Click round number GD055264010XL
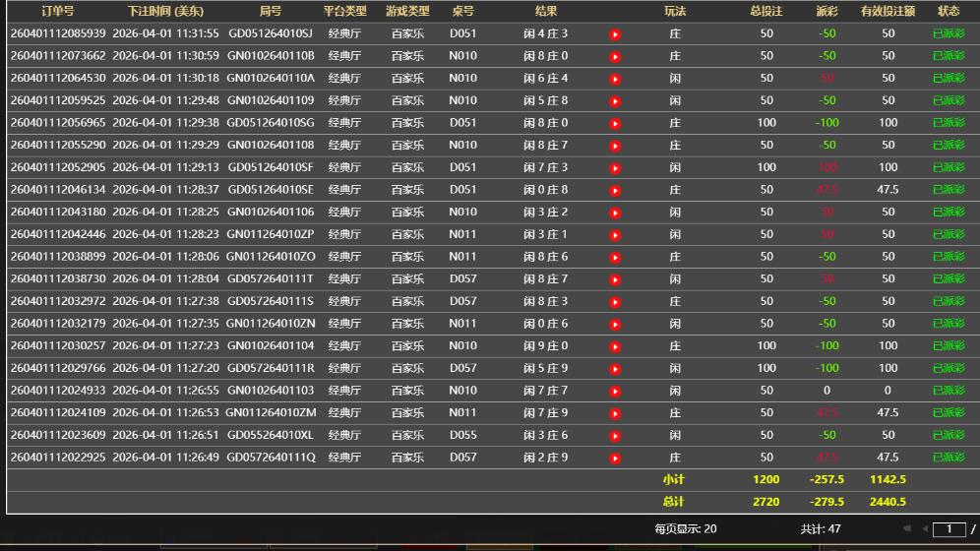This screenshot has width=980, height=551. click(271, 435)
